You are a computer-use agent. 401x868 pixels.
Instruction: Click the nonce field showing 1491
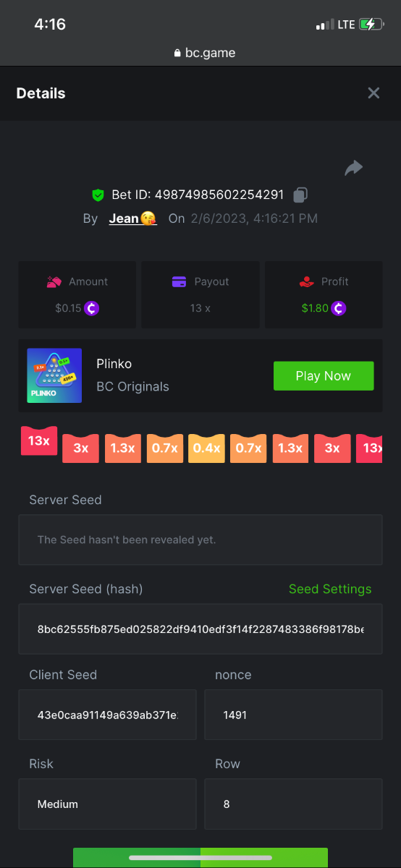(x=293, y=715)
